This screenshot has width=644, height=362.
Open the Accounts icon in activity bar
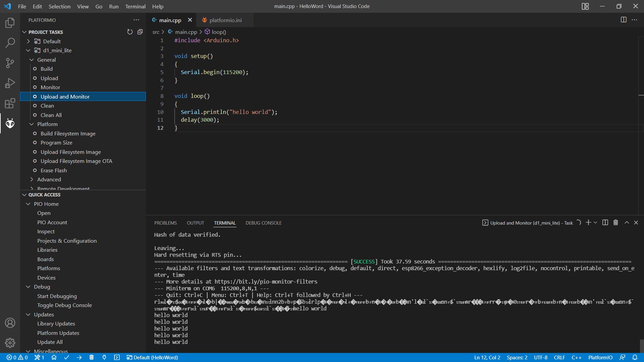[x=10, y=323]
